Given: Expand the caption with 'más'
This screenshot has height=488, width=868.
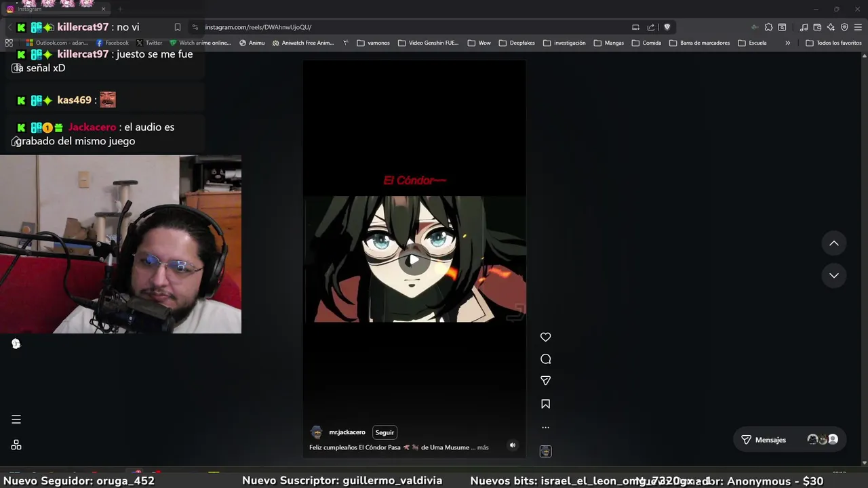Looking at the screenshot, I should (x=483, y=447).
